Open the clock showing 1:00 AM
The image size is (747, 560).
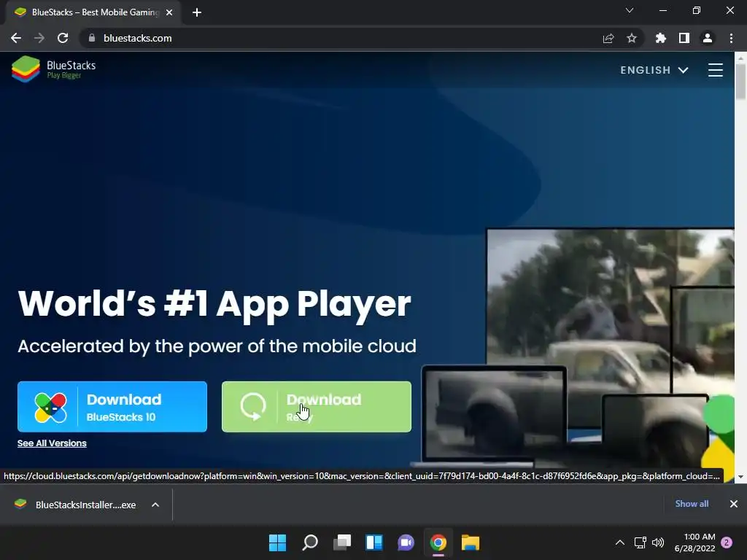point(695,542)
